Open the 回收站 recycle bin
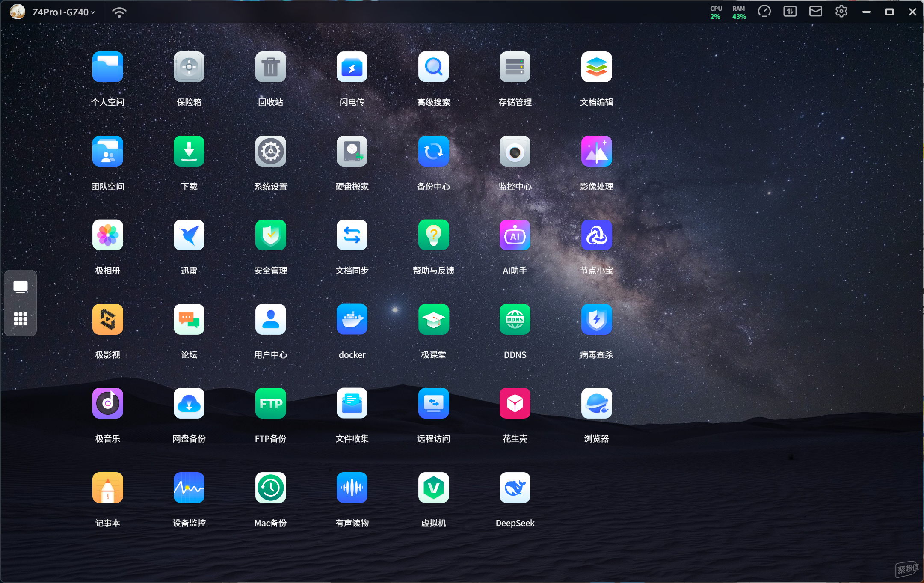 click(x=270, y=67)
